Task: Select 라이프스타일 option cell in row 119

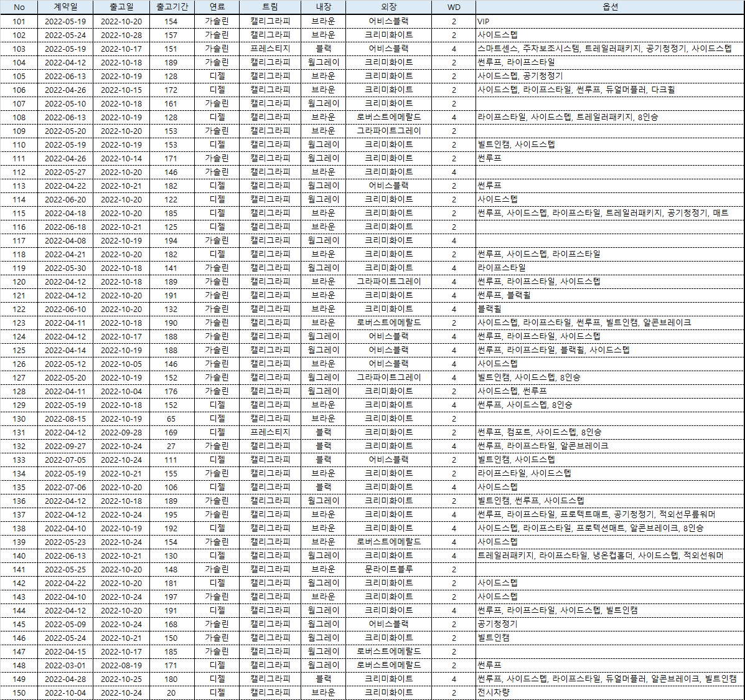Action: click(610, 268)
